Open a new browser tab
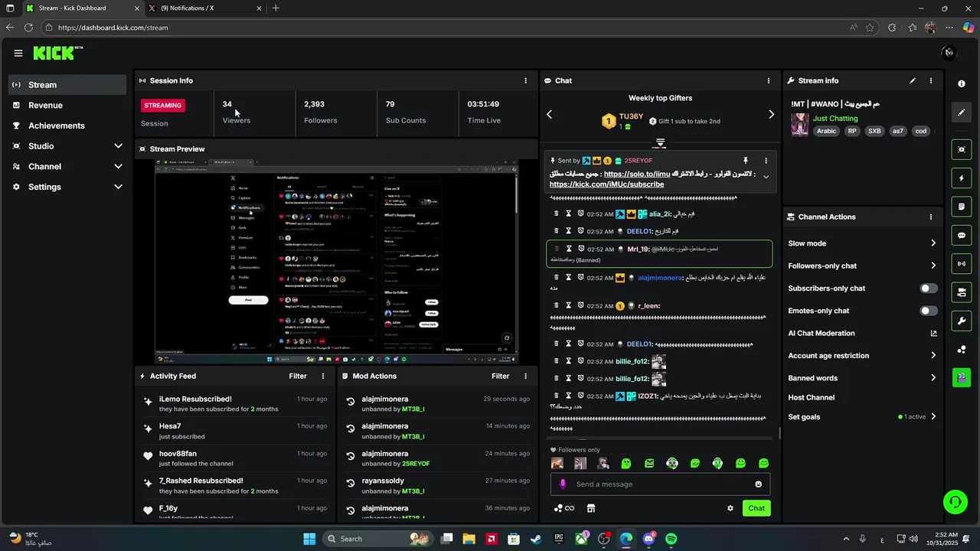The height and width of the screenshot is (551, 980). pyautogui.click(x=276, y=8)
